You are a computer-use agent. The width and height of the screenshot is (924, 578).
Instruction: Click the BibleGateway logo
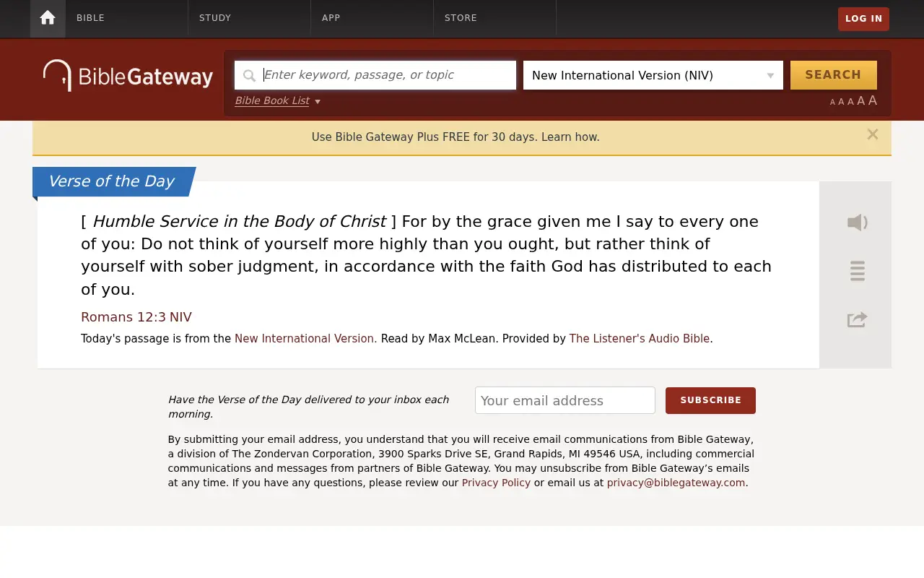click(128, 75)
